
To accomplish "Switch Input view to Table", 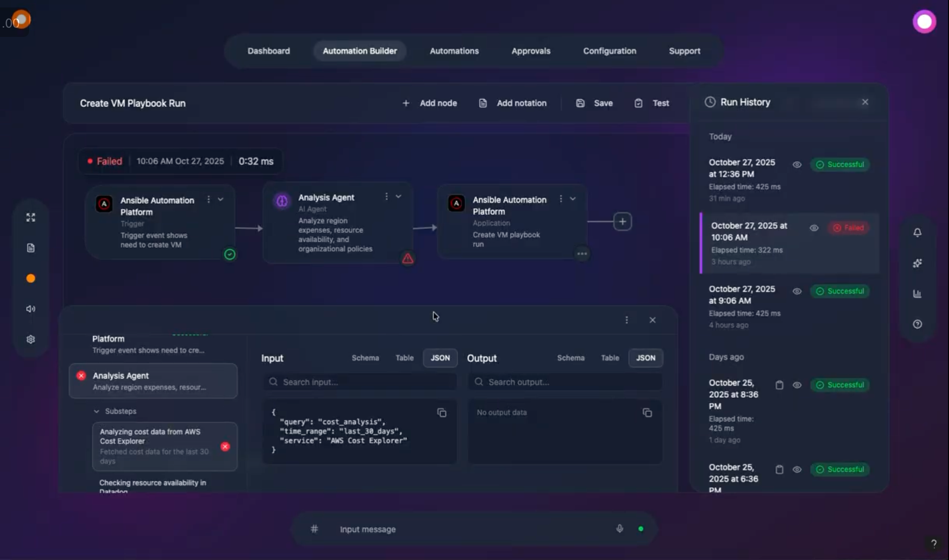I will click(404, 358).
